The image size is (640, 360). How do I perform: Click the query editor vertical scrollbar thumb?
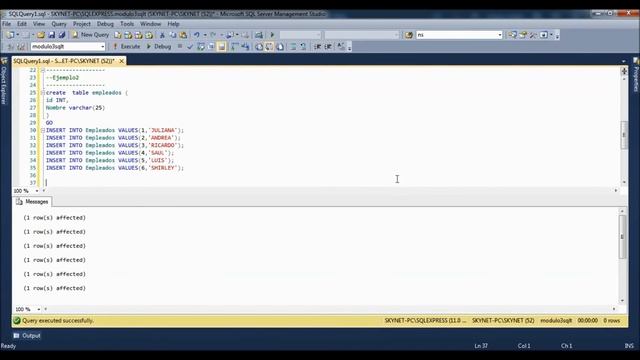point(624,136)
